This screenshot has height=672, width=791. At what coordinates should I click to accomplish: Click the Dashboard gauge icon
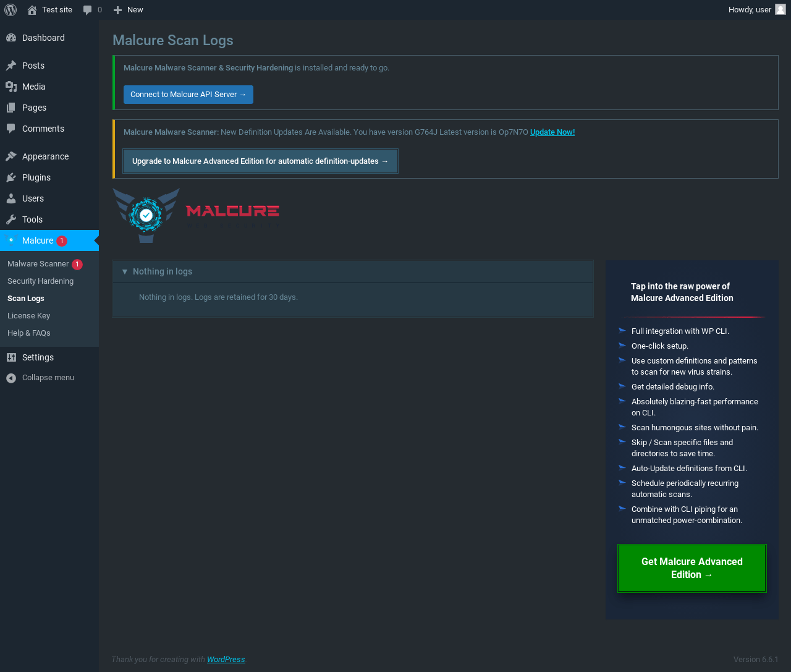pyautogui.click(x=11, y=38)
